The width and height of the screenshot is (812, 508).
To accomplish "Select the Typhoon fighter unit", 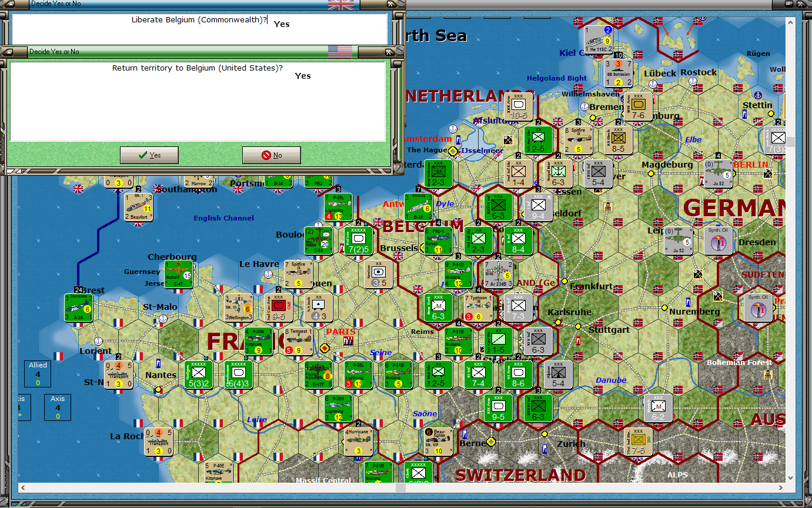I will click(479, 308).
